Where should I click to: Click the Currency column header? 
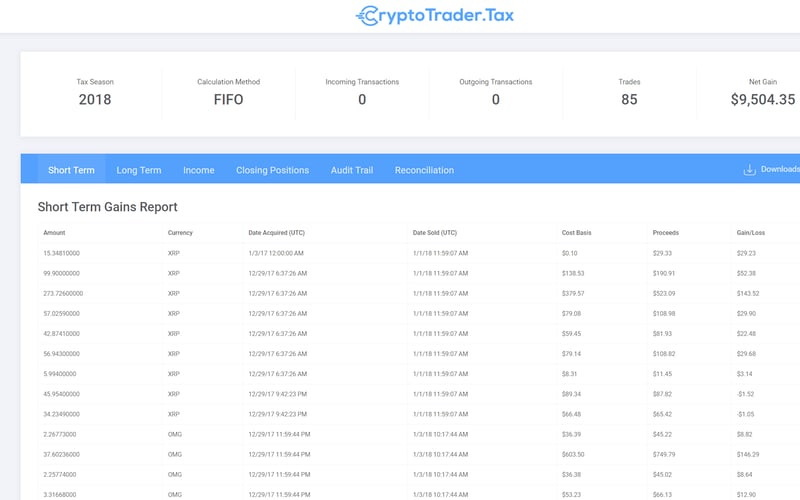click(x=180, y=233)
